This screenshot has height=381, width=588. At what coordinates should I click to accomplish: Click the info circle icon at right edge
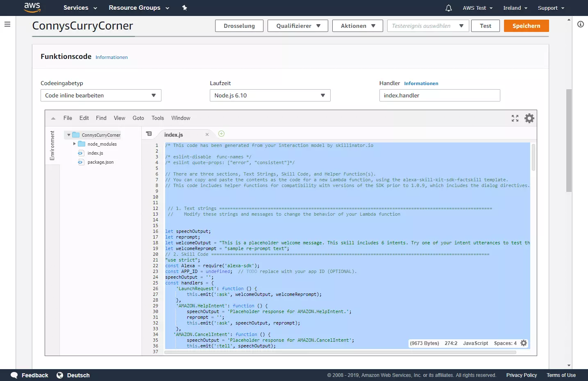[580, 25]
